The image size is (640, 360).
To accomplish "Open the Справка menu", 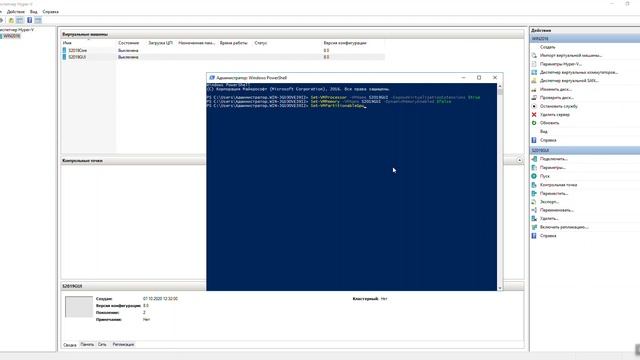I will click(x=51, y=12).
